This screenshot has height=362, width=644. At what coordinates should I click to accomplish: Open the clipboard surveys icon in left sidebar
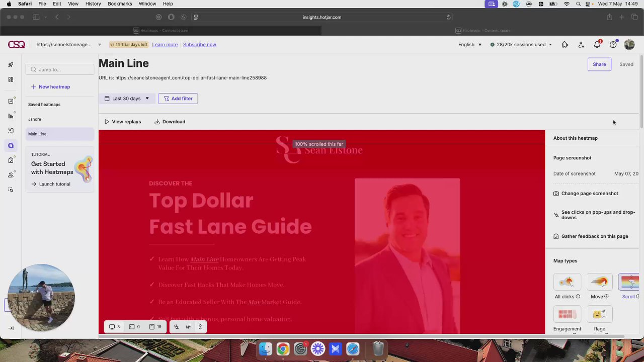[11, 160]
